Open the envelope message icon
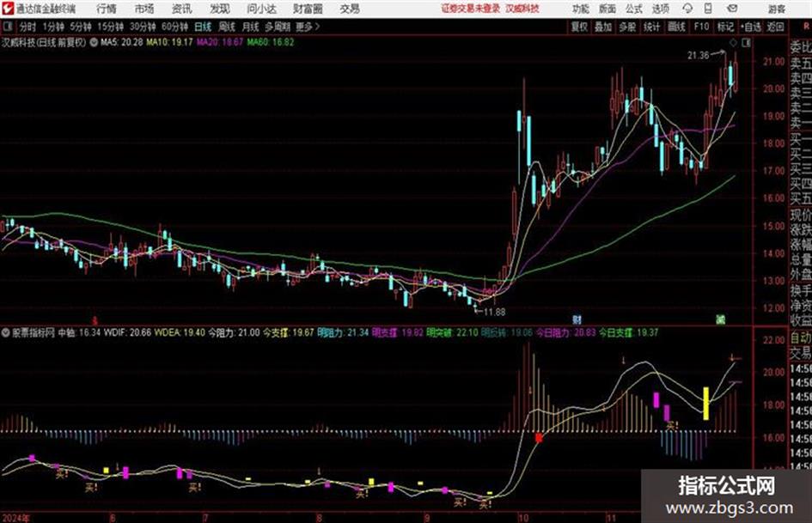 coord(732,9)
